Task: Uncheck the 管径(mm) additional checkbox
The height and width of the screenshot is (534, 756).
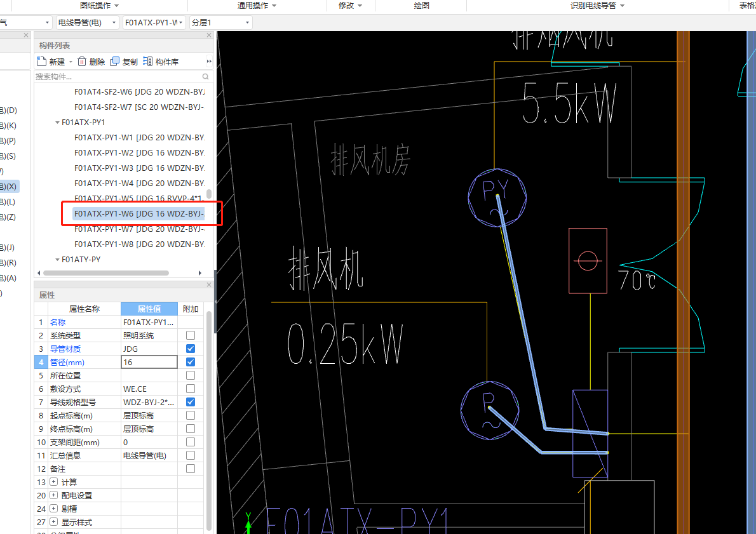Action: point(191,362)
